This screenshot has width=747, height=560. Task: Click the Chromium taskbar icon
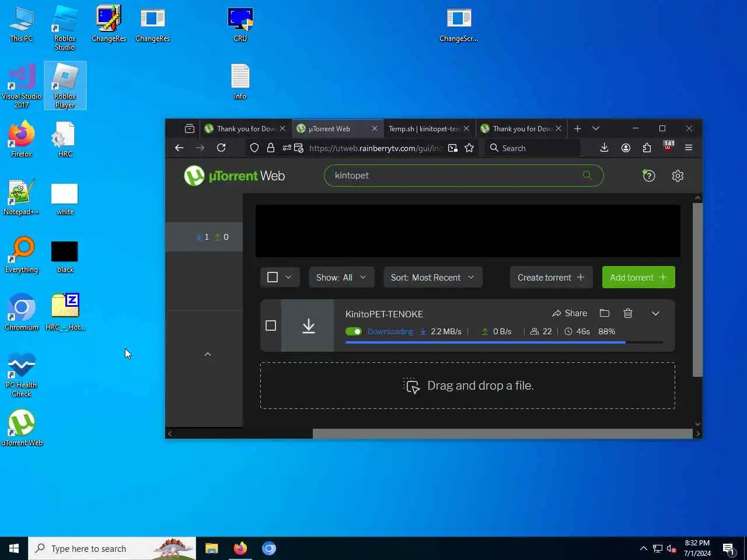point(268,548)
